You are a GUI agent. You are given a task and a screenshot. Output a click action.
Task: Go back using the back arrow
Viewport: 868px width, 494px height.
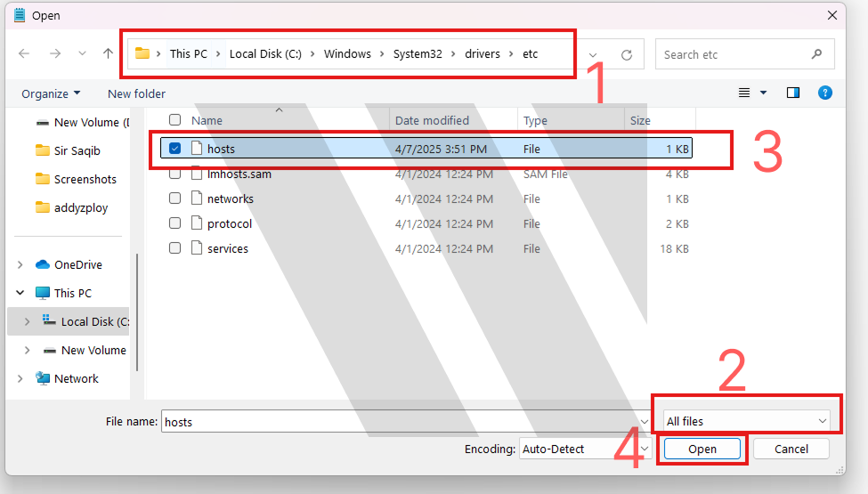24,53
